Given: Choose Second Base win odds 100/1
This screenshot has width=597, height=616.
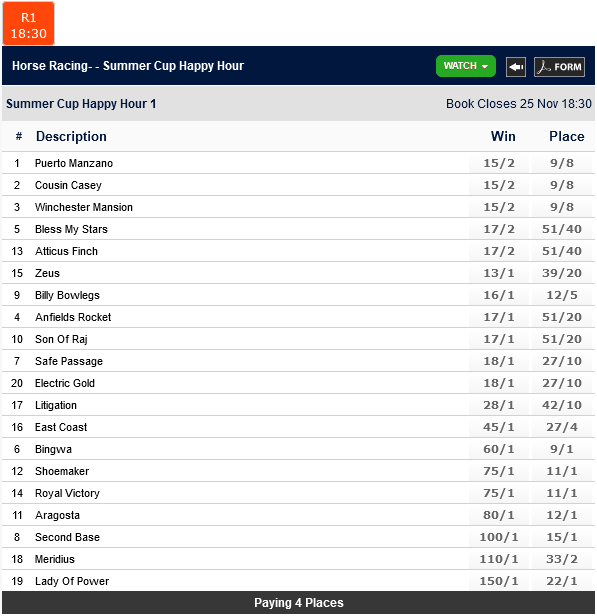Looking at the screenshot, I should pos(499,537).
